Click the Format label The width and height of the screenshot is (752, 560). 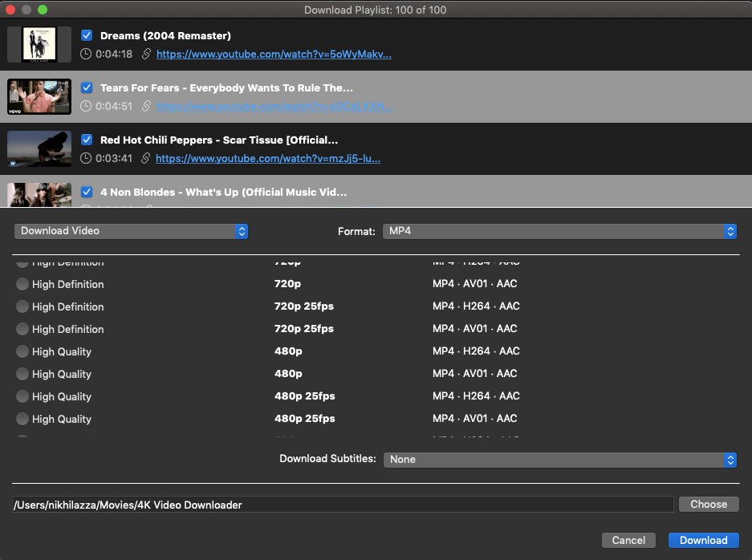(356, 232)
